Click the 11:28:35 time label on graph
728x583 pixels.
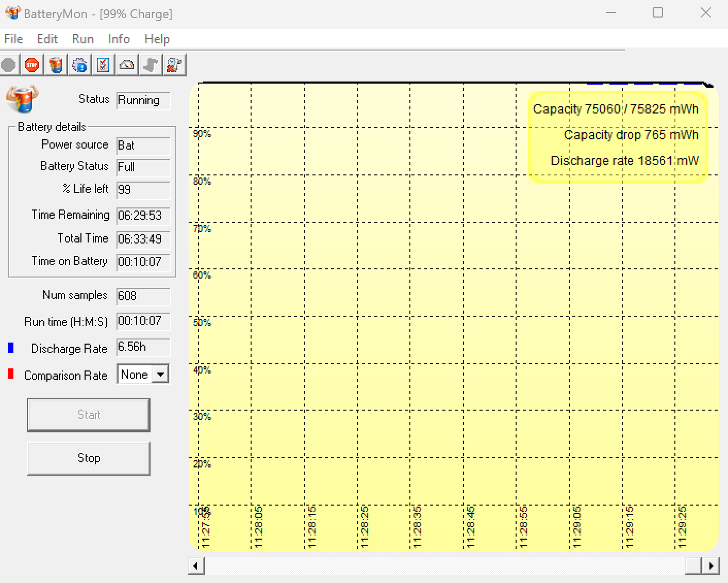pos(417,527)
